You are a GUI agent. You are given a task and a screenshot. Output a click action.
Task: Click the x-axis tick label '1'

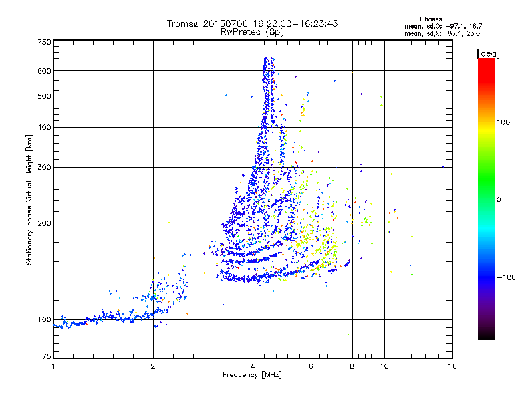[53, 366]
